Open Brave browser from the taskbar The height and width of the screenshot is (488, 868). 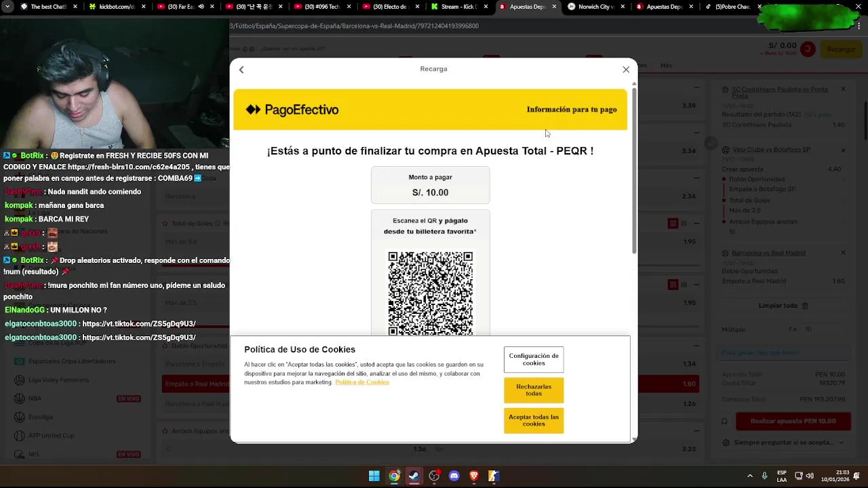(474, 476)
